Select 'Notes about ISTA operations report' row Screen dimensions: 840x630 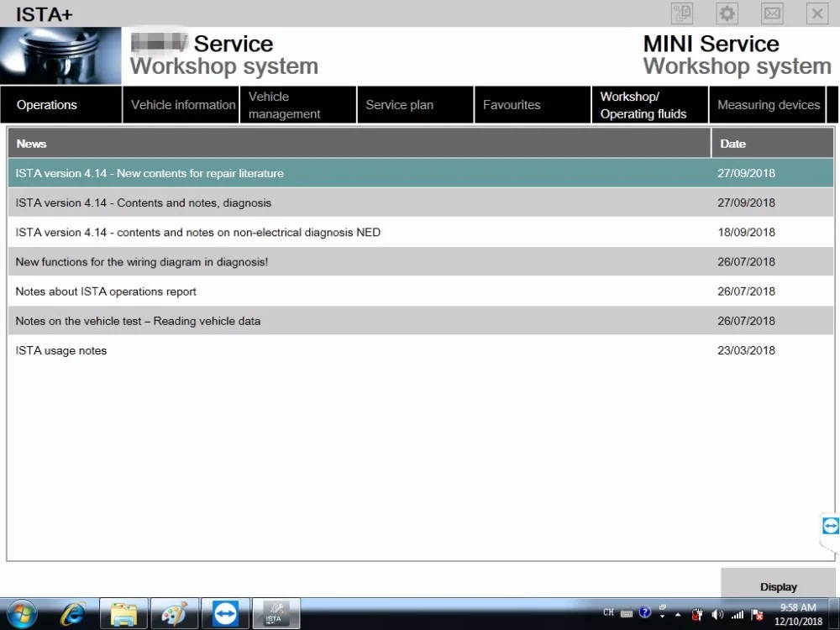point(421,291)
